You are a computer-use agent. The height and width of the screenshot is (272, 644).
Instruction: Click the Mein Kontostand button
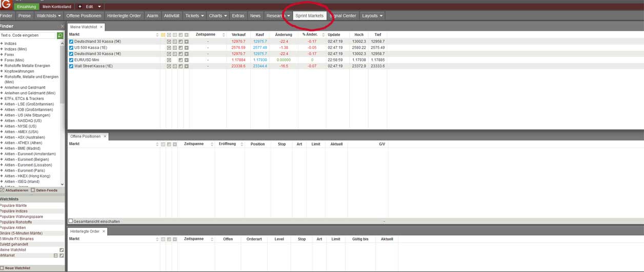(57, 7)
